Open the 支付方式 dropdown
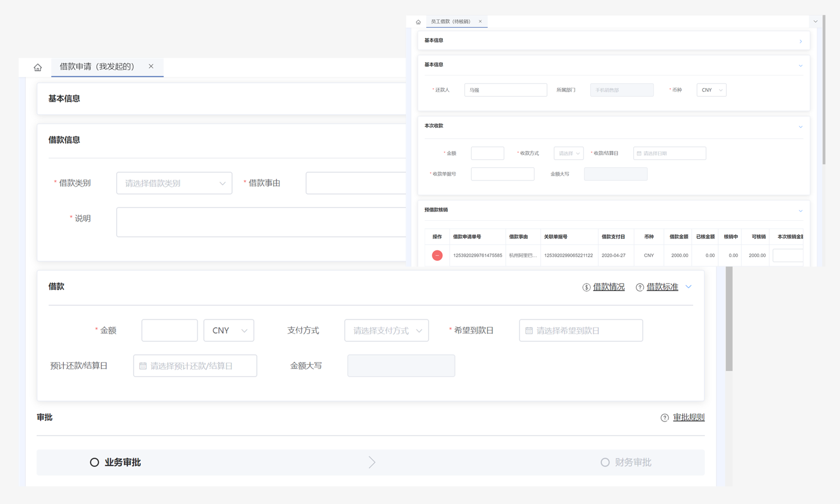The height and width of the screenshot is (504, 840). tap(386, 331)
